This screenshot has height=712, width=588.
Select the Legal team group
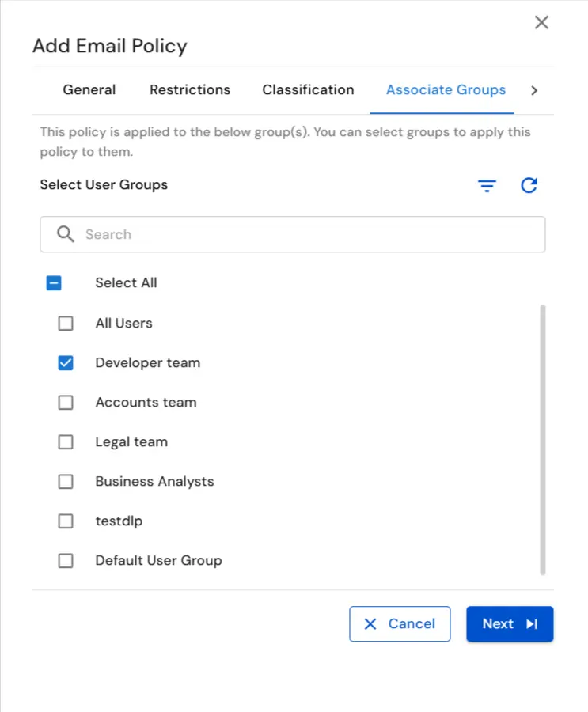66,441
